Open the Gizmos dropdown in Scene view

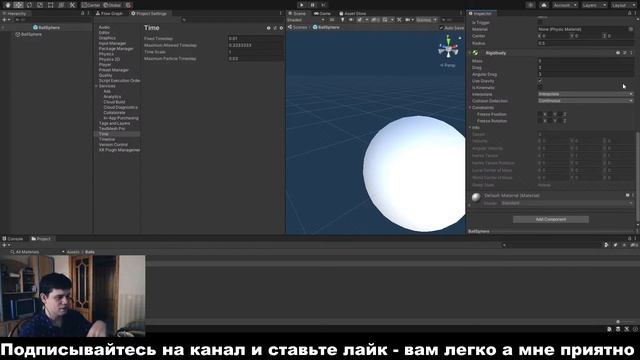[427, 20]
